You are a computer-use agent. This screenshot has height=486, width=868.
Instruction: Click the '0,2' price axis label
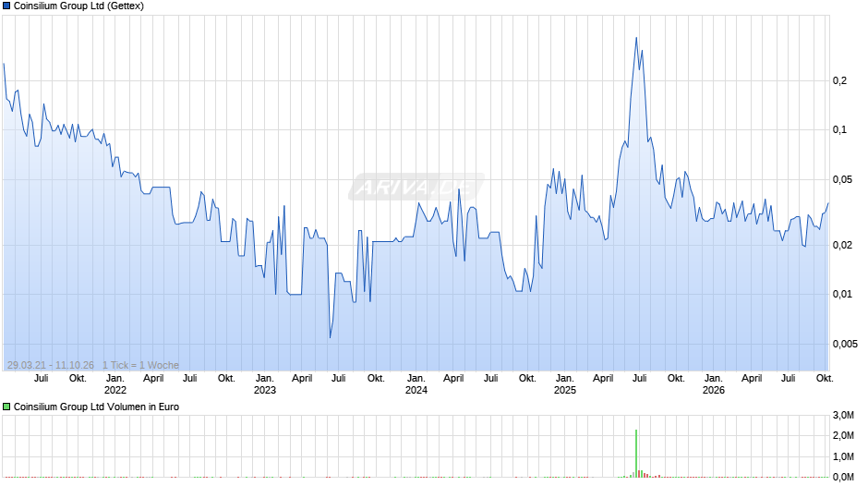tap(839, 81)
